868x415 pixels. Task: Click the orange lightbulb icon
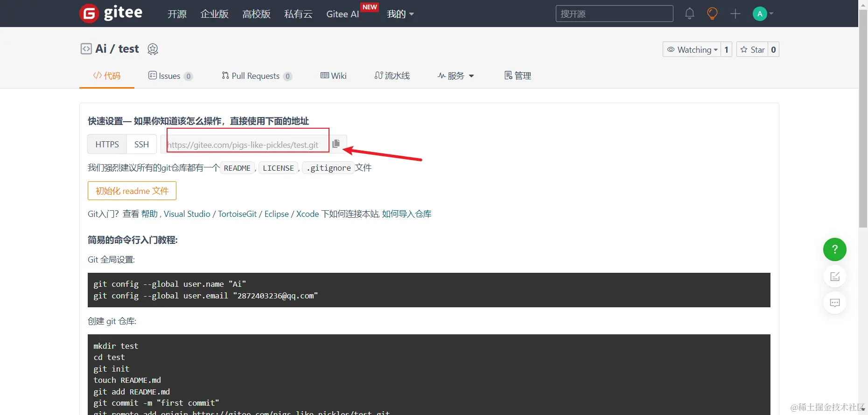[x=712, y=14]
